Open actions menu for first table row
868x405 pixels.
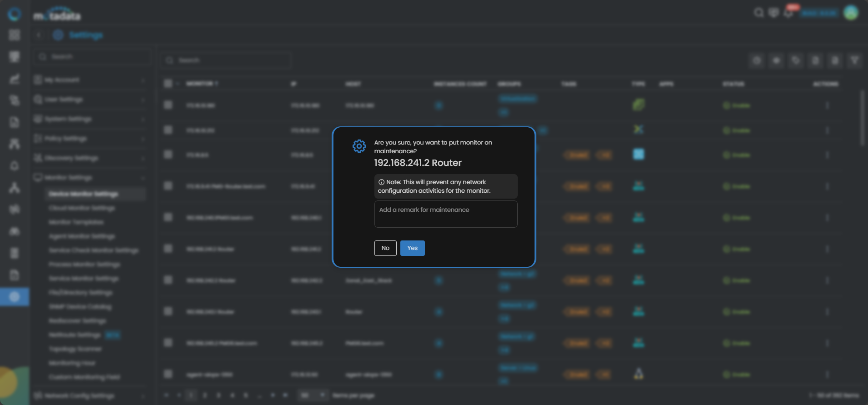[827, 105]
